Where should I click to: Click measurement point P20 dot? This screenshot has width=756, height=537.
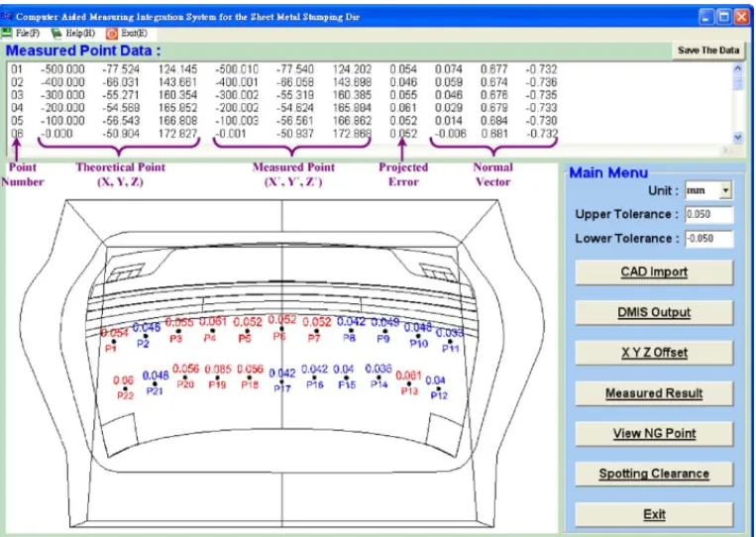coord(185,377)
